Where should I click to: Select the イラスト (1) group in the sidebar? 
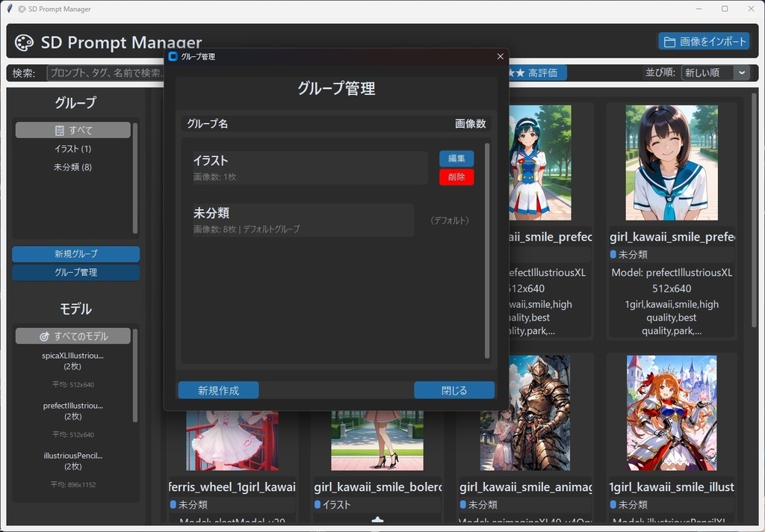[75, 149]
